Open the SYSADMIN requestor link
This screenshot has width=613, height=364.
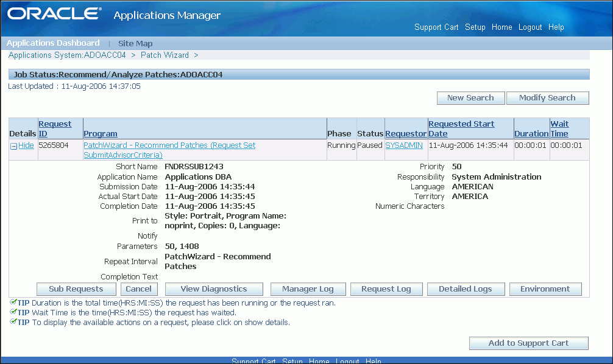coord(404,145)
